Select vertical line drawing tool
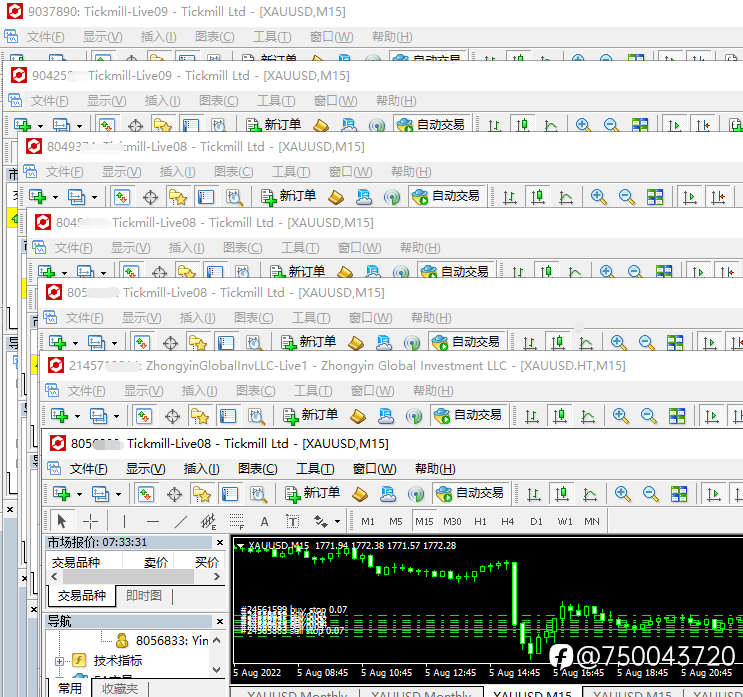Viewport: 743px width, 697px height. (x=124, y=521)
